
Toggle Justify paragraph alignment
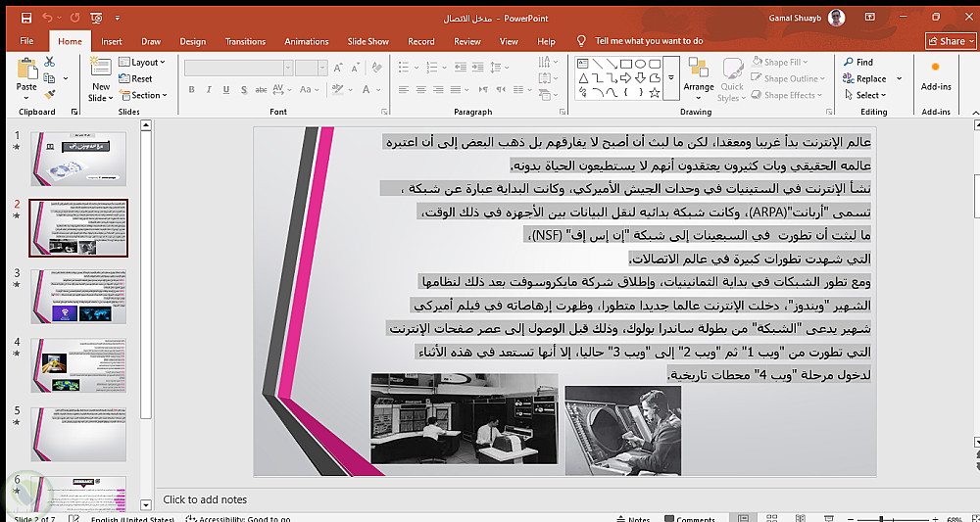click(457, 89)
